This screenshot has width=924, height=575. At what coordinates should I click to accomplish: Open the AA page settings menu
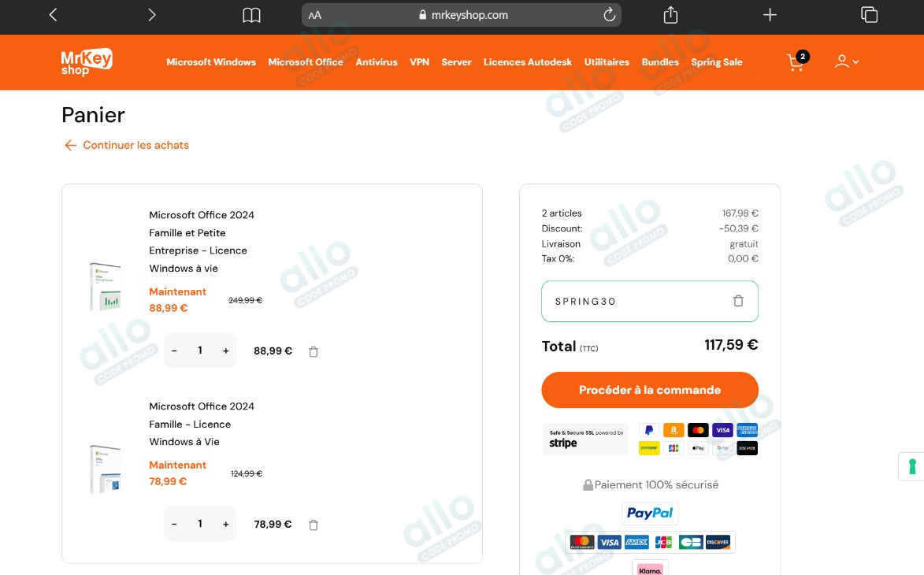pos(314,14)
